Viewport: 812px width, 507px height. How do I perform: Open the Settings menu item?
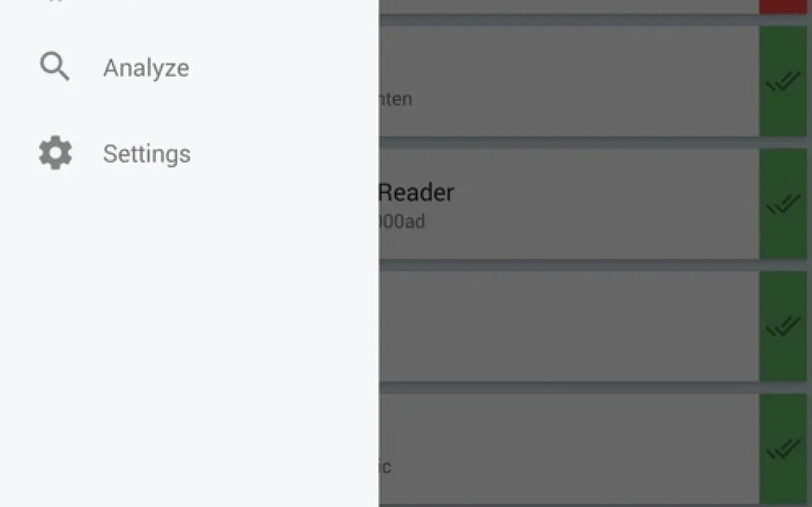[147, 154]
